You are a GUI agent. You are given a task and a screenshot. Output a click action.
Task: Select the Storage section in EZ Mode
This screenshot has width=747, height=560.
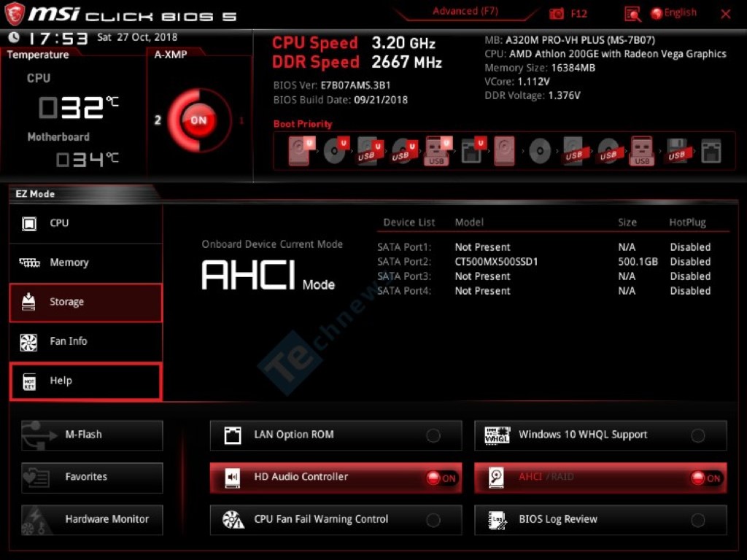pos(86,303)
